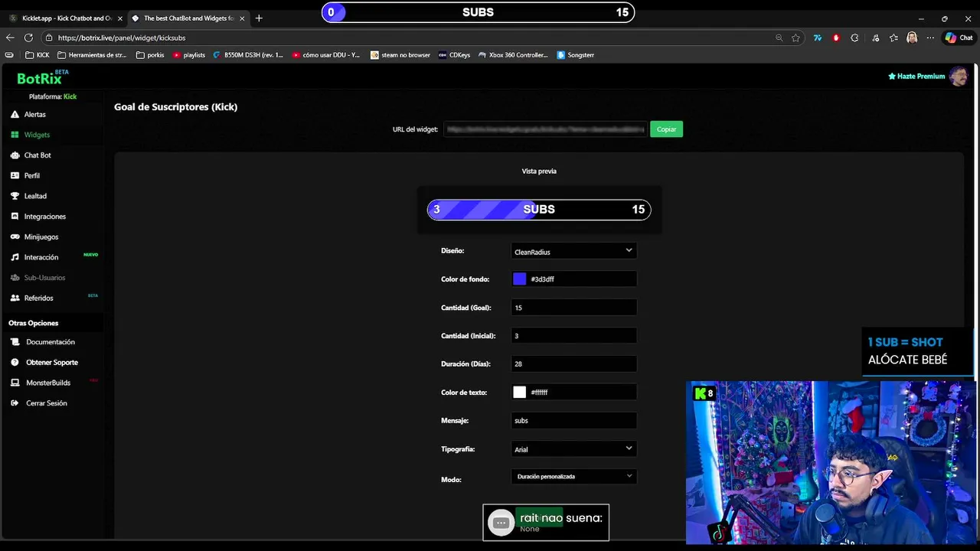Open the KICK bookmarks folder

[x=38, y=55]
